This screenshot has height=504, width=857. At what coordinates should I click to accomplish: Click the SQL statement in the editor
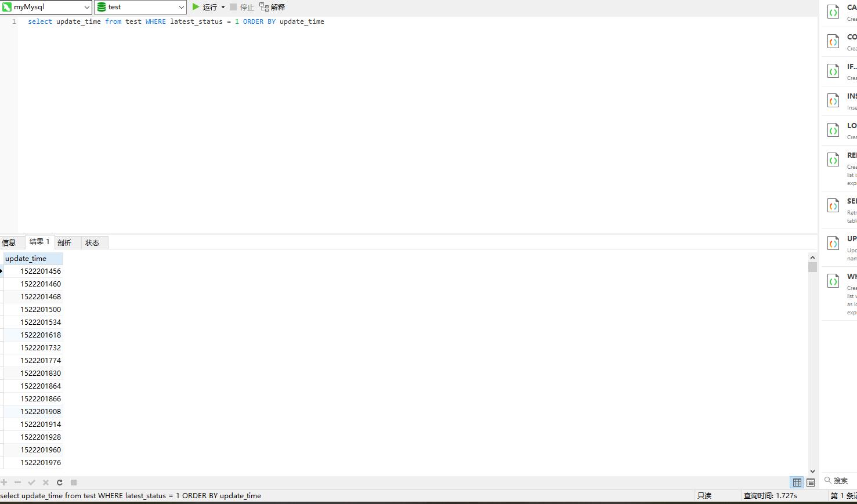(176, 21)
